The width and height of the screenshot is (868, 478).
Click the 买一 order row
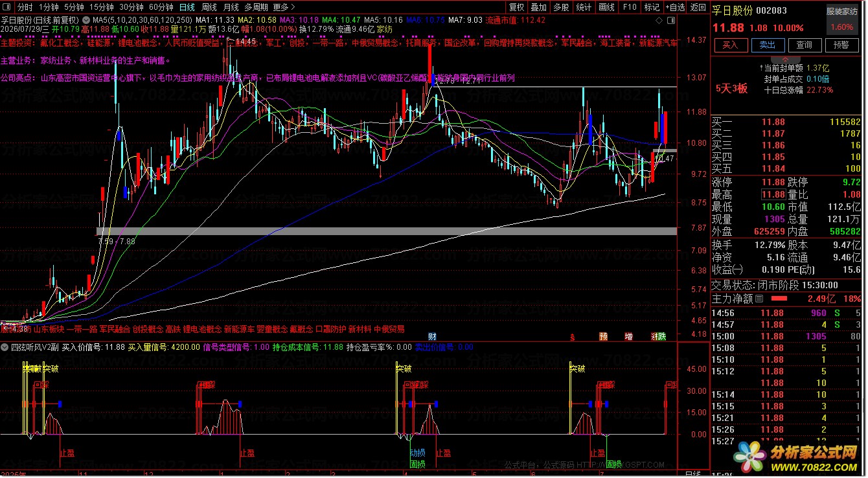(787, 122)
